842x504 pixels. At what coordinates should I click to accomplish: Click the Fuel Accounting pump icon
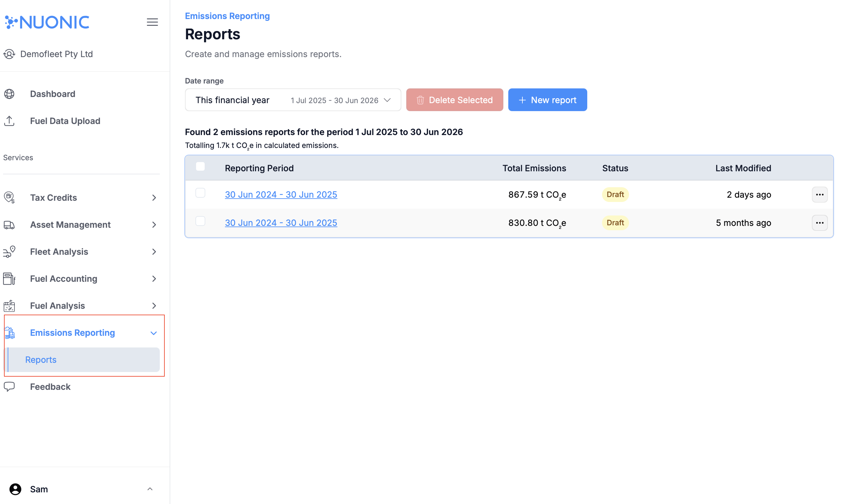pos(9,278)
